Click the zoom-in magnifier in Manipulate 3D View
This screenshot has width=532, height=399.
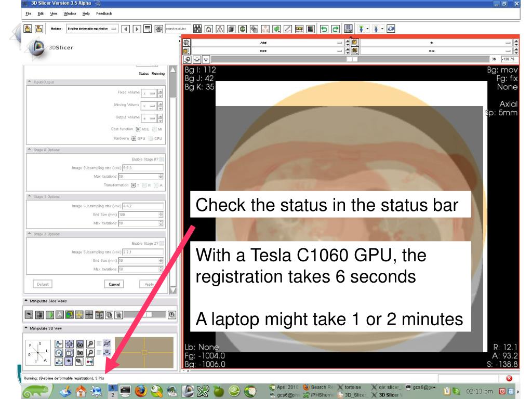(90, 344)
